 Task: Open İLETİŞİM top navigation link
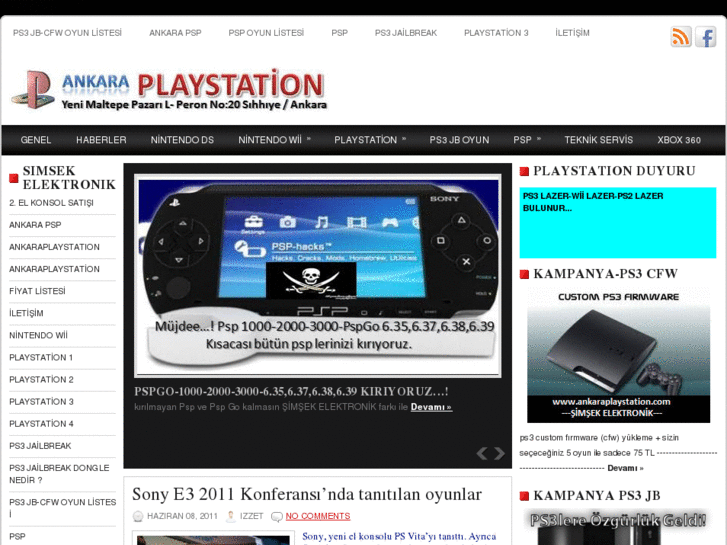click(573, 33)
